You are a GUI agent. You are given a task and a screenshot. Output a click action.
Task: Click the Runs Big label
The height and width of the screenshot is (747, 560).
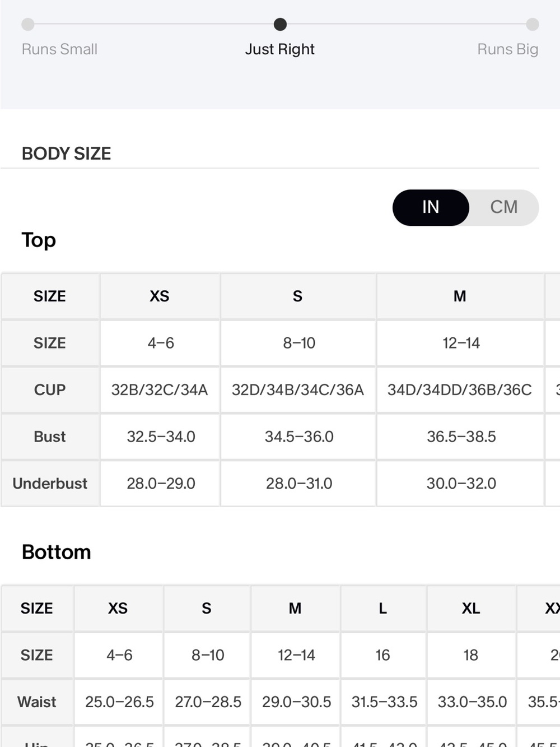(x=508, y=49)
